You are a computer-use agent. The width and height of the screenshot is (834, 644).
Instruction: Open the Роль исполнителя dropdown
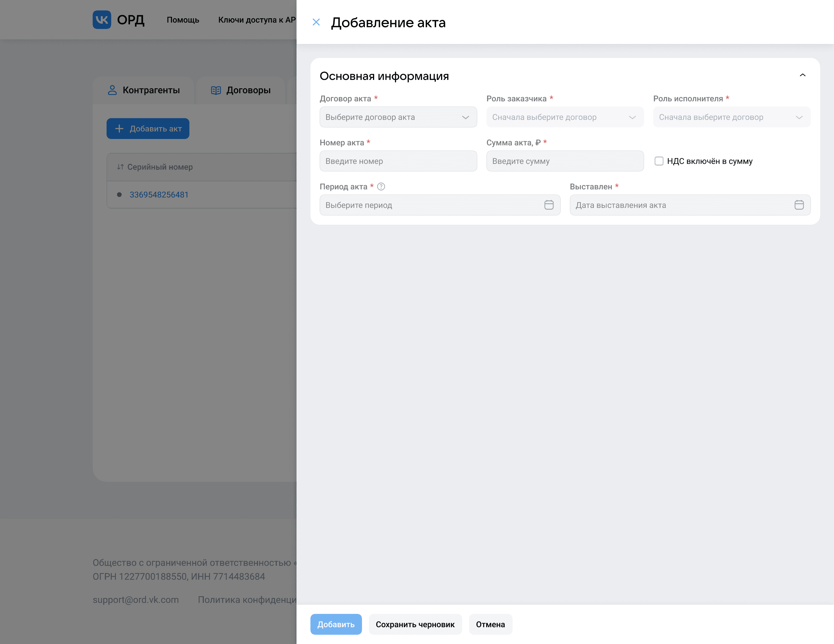(x=731, y=117)
